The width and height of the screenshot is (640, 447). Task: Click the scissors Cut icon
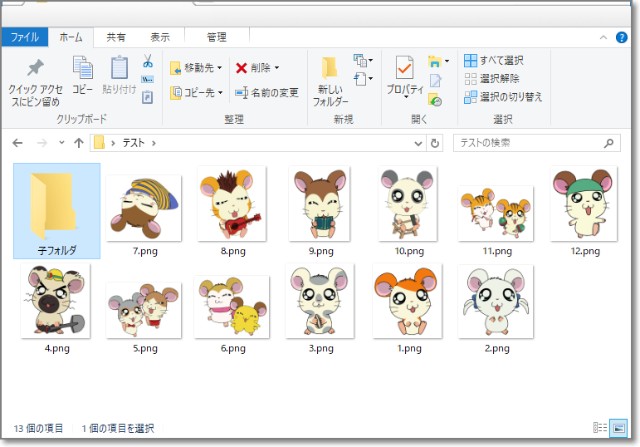[147, 61]
